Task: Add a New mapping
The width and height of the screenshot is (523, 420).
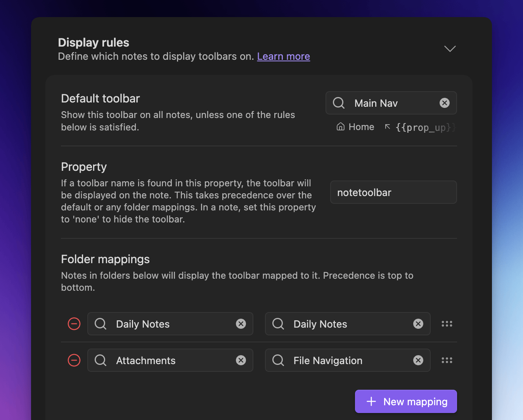Action: pos(406,401)
